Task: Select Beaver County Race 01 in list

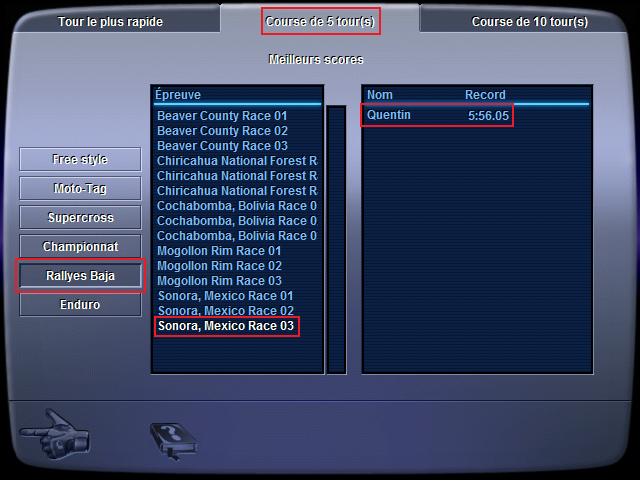Action: coord(222,116)
